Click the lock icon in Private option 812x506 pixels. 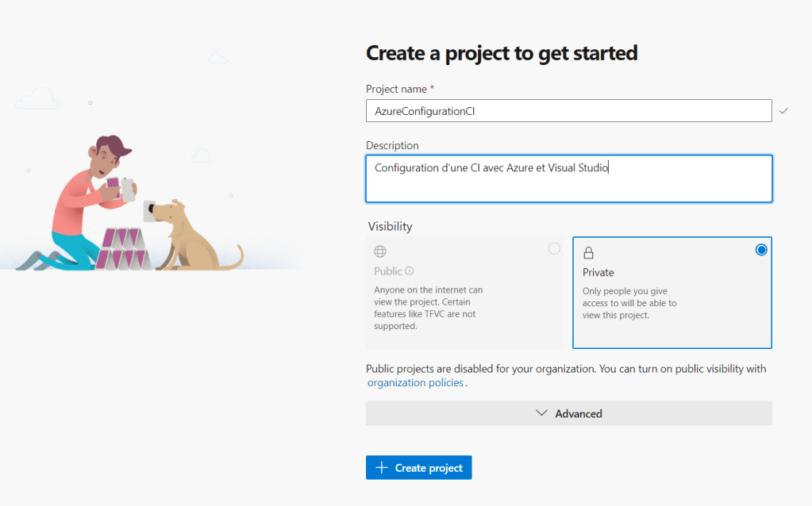coord(589,253)
